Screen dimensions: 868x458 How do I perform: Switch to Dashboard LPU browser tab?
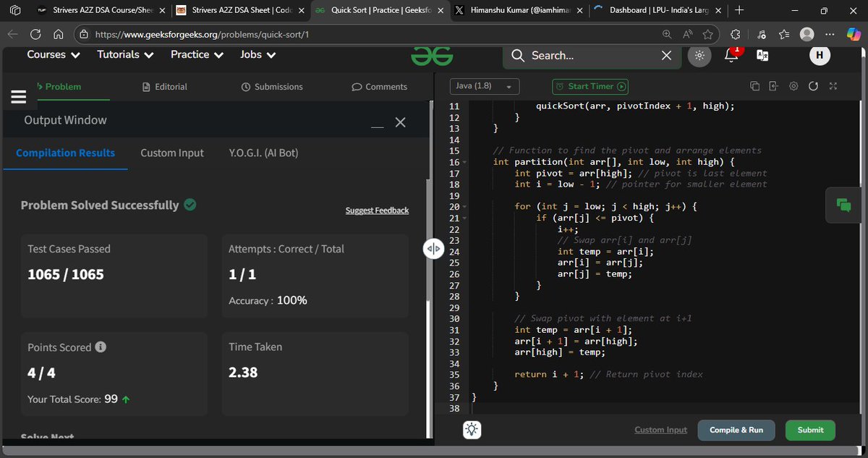(x=657, y=11)
